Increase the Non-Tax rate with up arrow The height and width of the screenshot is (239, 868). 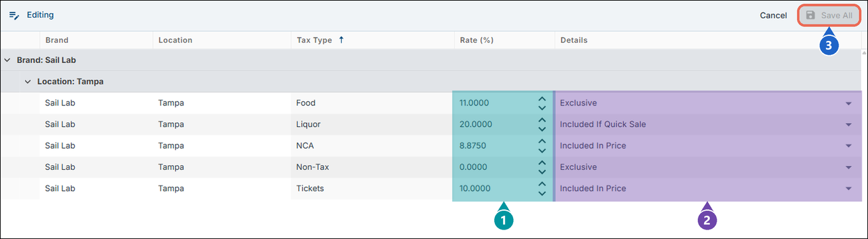[x=542, y=163]
